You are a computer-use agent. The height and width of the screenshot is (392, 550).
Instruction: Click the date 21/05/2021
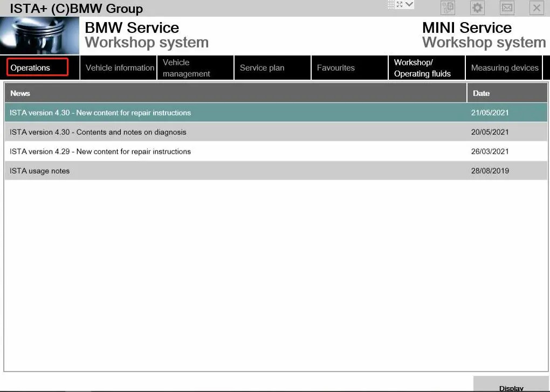490,113
